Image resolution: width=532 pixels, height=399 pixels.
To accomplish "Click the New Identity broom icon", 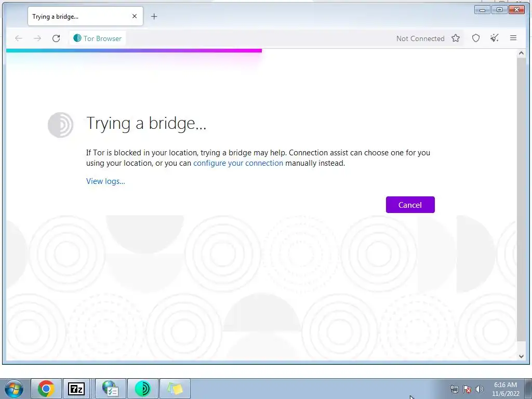I will [495, 38].
